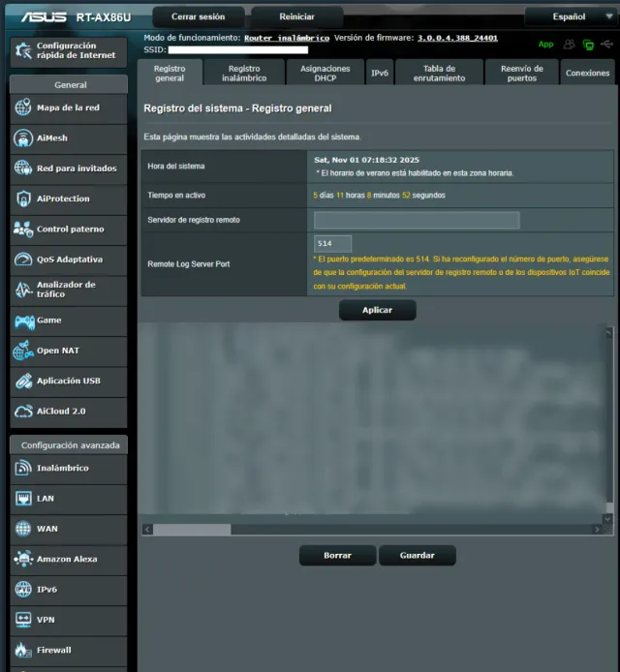Click the Aplicación USB icon
The height and width of the screenshot is (672, 620).
23,381
